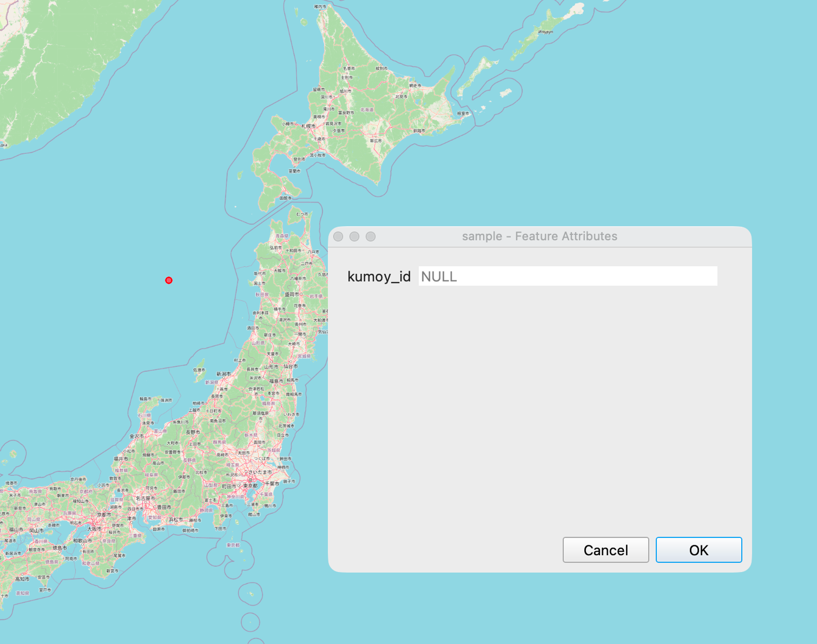Click the 函館市 label on the map

click(285, 198)
